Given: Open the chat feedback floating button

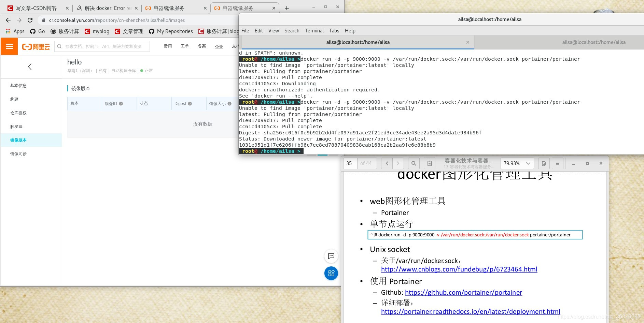Looking at the screenshot, I should (331, 256).
